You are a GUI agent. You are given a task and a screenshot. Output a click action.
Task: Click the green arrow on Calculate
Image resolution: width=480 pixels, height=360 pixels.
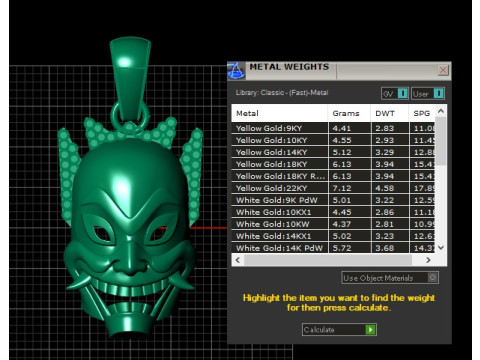point(370,330)
